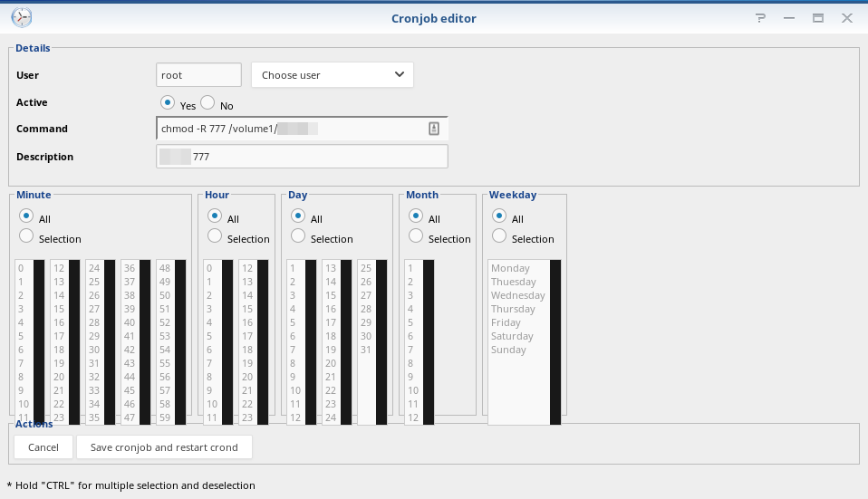Viewport: 868px width, 499px height.
Task: Minimize the Cronjob editor window
Action: 789,18
